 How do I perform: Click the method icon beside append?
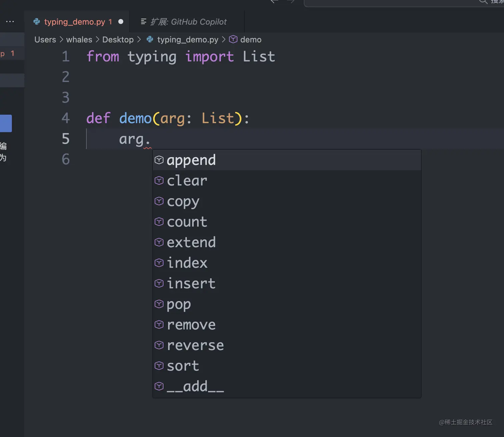159,160
